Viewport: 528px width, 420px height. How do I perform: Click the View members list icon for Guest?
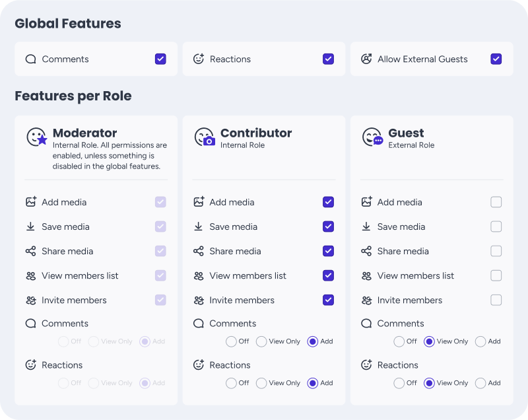[x=366, y=275]
